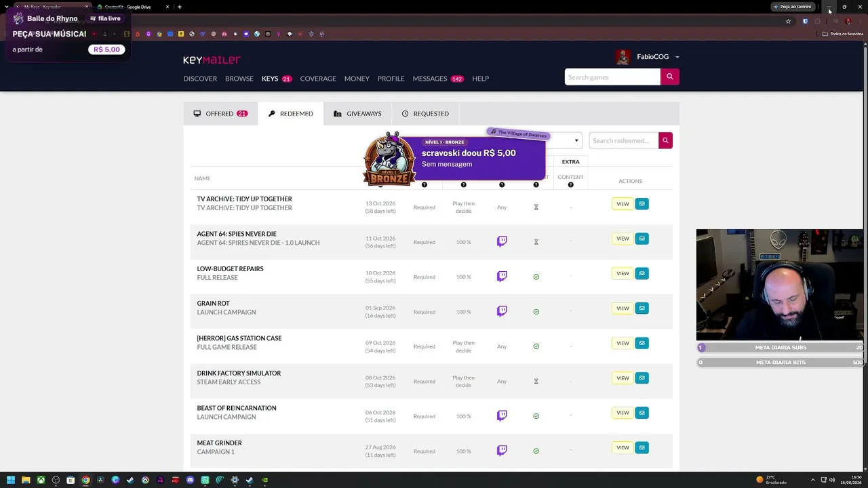This screenshot has height=488, width=868.
Task: Open the Money menu
Action: 357,79
